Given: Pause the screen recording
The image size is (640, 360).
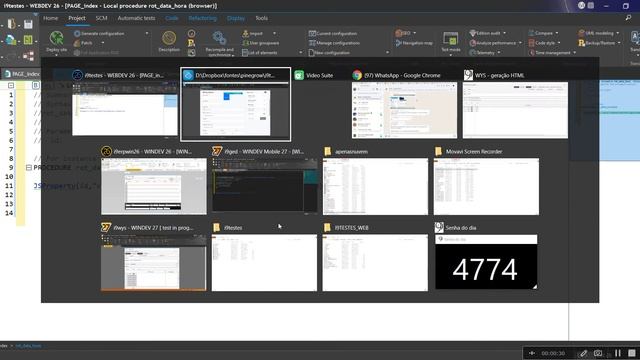Looking at the screenshot, I should (x=618, y=353).
